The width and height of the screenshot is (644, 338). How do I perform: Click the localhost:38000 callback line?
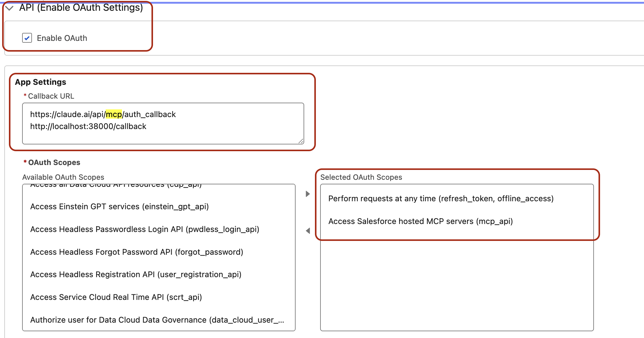click(88, 126)
